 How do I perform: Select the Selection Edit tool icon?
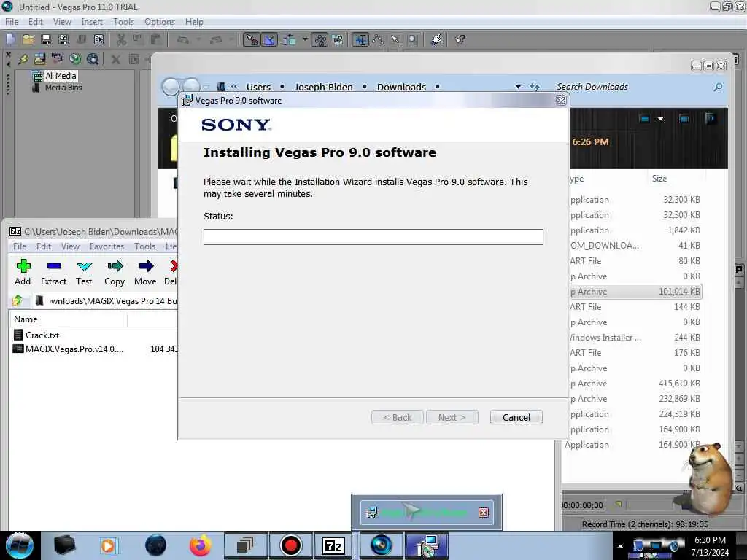[x=395, y=39]
